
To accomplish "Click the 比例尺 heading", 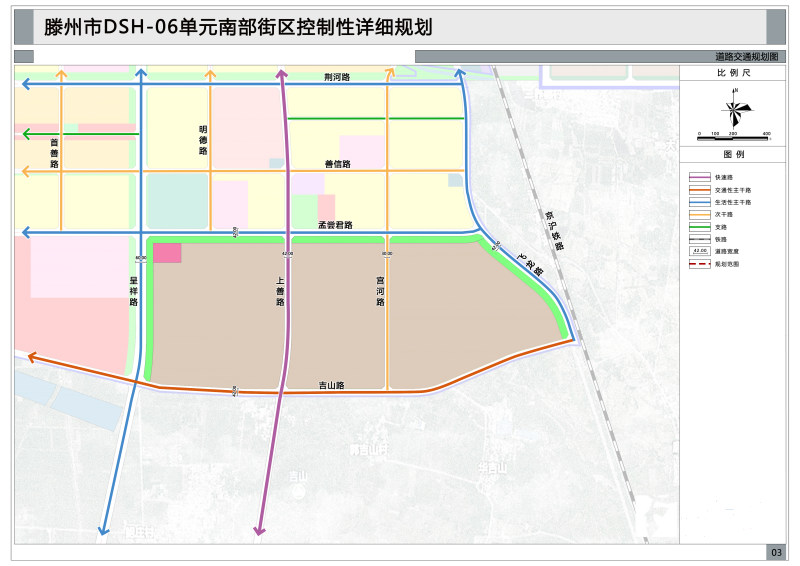I will [734, 73].
